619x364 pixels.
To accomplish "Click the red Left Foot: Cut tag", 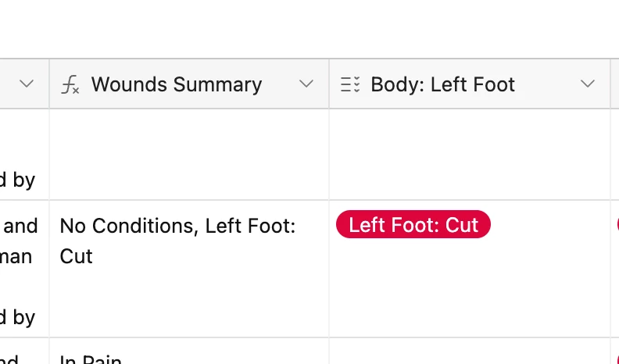I will coord(413,224).
